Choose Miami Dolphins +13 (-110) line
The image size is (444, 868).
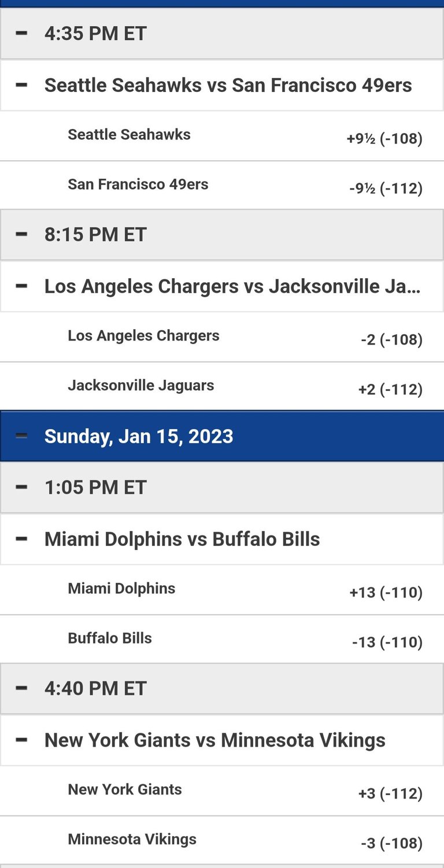click(x=386, y=593)
